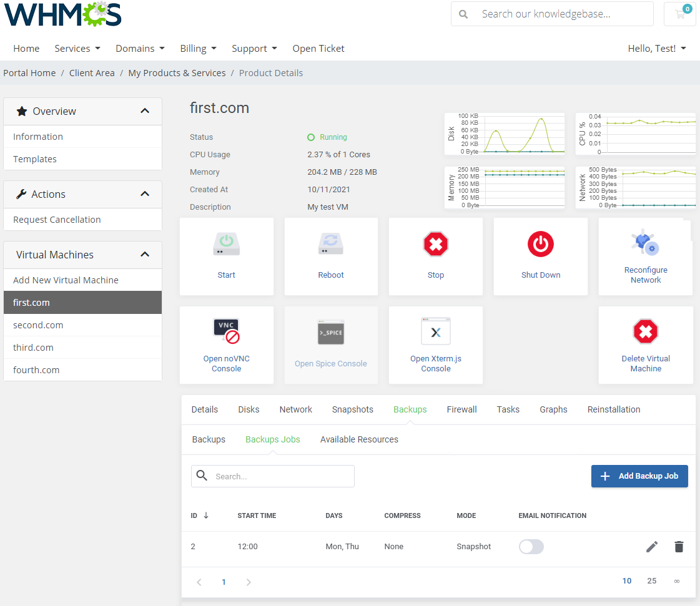
Task: Open the shopping cart icon
Action: [x=680, y=14]
